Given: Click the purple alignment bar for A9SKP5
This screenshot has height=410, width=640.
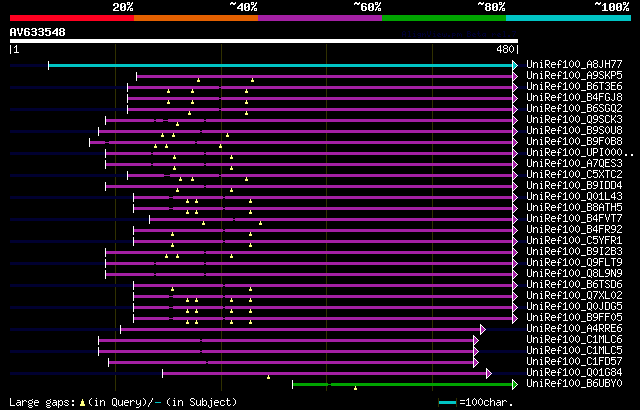Looking at the screenshot, I should tap(324, 76).
